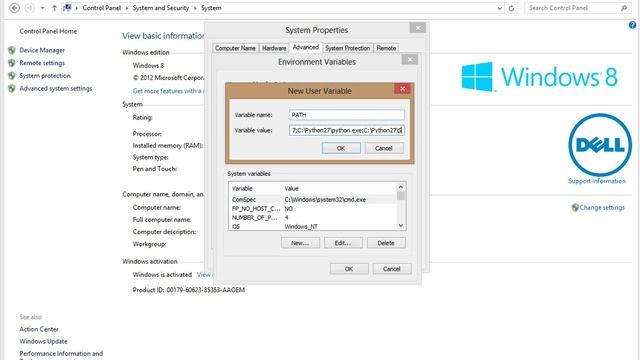Click the Variable column header
Screen dimensions: 640x360
click(256, 189)
